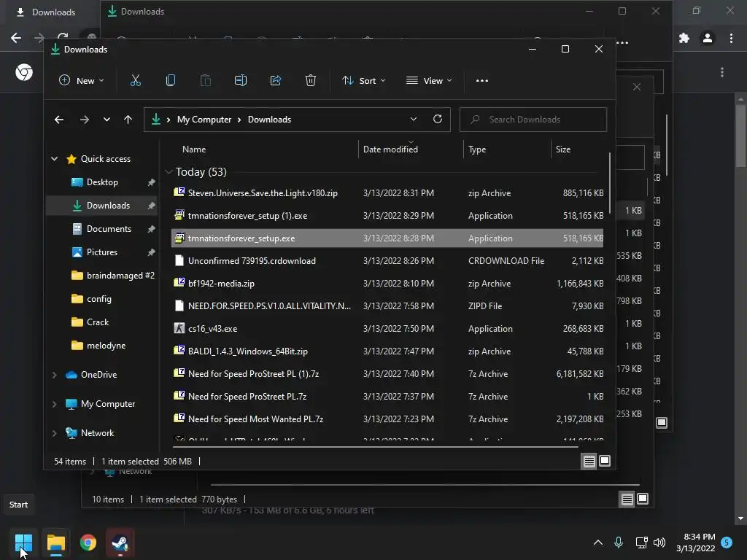Click the Paste clipboard icon
Screen dimensions: 747x560
[205, 80]
